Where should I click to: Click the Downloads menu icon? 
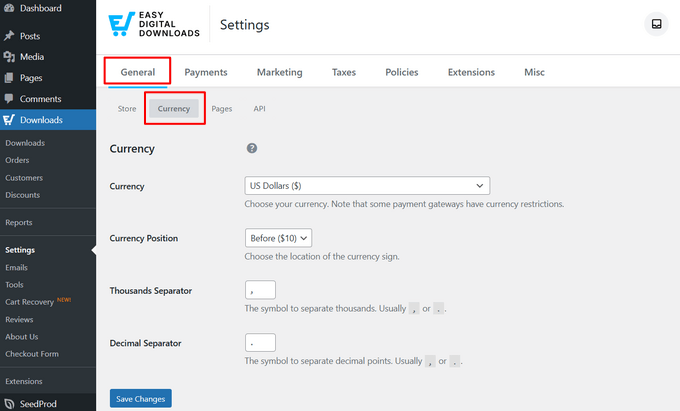click(9, 120)
